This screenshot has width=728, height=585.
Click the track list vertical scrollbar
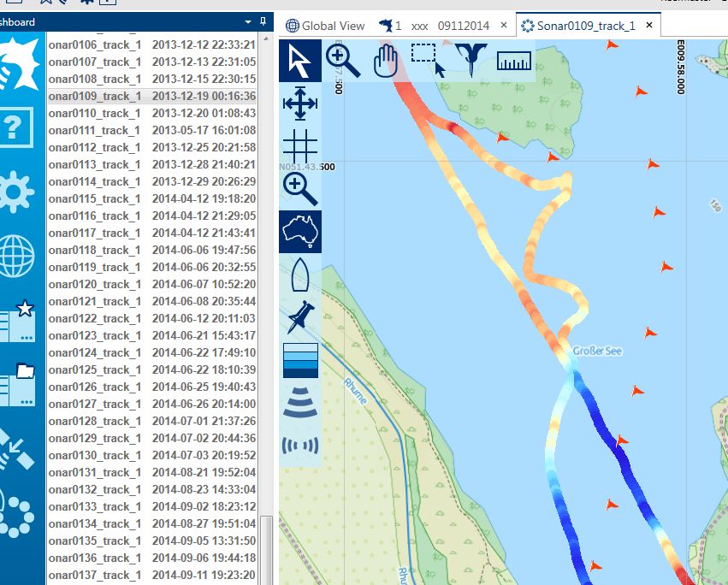point(266,547)
